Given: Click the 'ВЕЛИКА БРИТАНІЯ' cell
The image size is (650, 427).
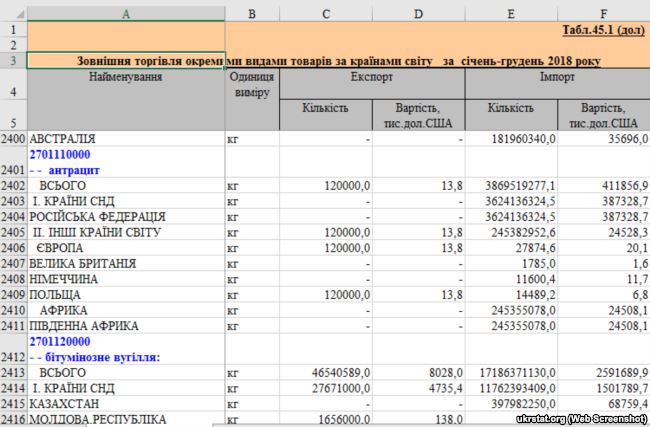Looking at the screenshot, I should pos(126,264).
